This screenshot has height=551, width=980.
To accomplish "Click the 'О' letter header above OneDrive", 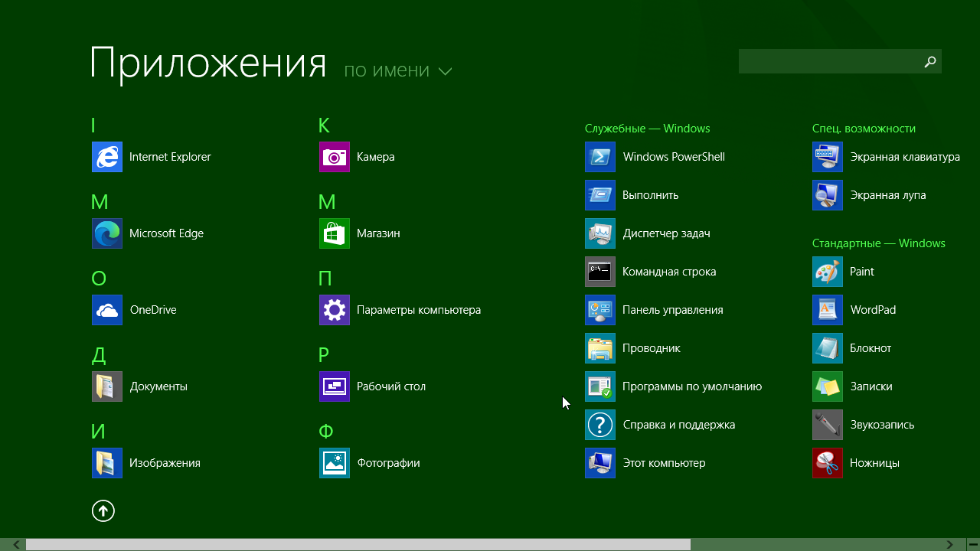I will pyautogui.click(x=99, y=279).
